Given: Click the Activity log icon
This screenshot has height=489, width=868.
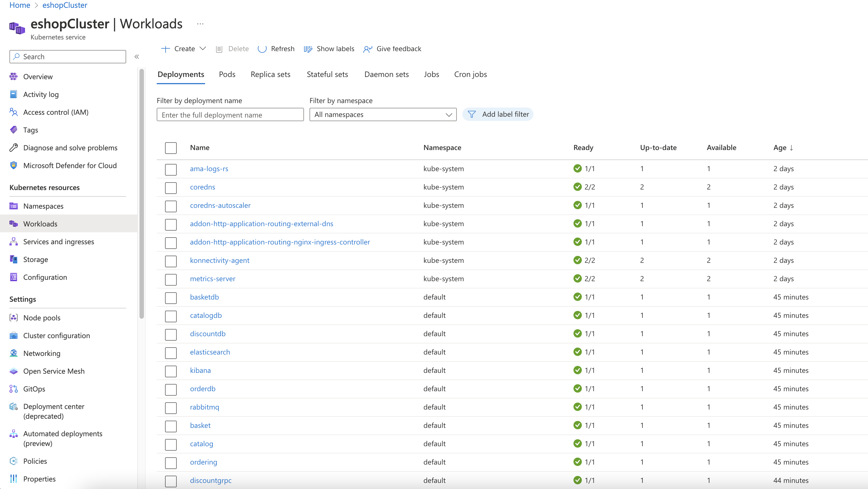Looking at the screenshot, I should click(14, 94).
